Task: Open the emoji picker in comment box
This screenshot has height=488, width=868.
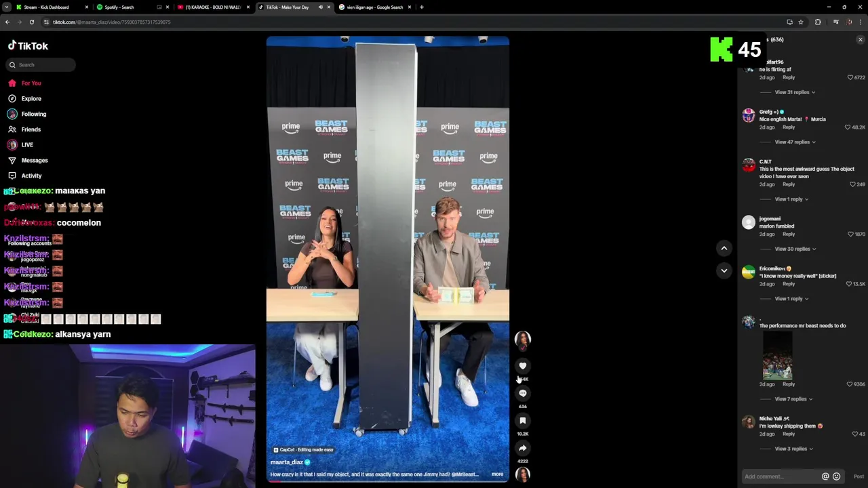Action: [836, 476]
